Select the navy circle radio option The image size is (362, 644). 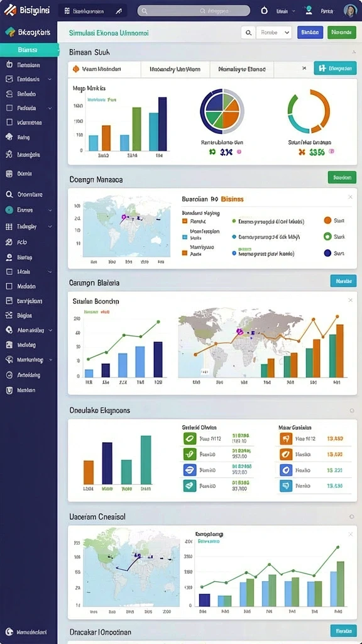click(327, 253)
